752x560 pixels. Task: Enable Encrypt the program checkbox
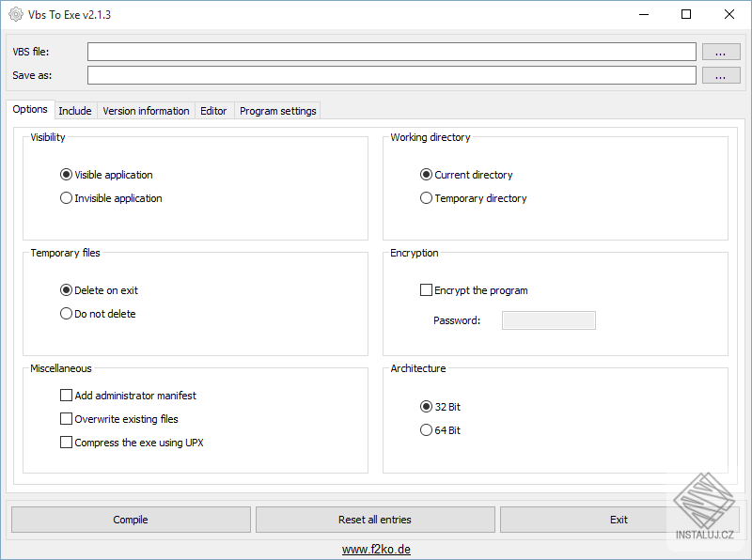click(x=427, y=290)
